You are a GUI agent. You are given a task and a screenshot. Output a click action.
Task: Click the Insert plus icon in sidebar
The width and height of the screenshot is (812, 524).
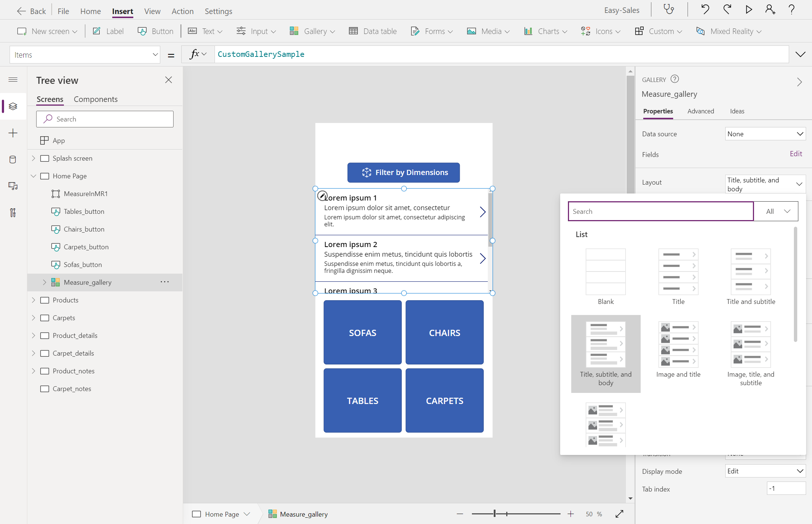click(13, 133)
